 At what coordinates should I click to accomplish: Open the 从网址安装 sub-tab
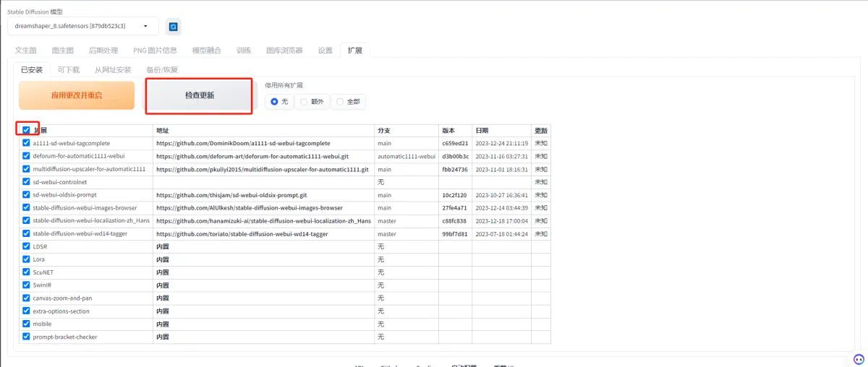point(113,70)
